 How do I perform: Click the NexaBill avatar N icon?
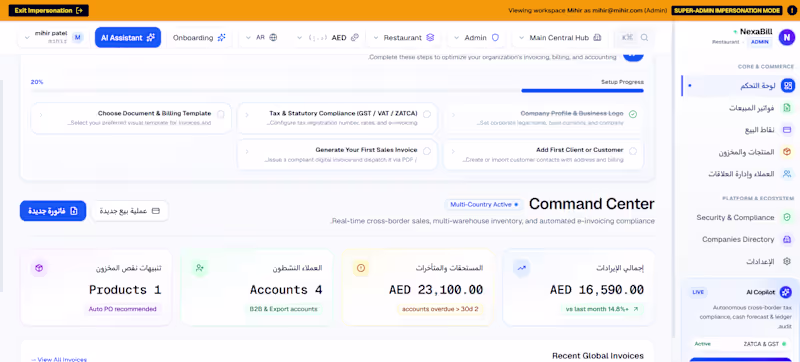coord(786,37)
